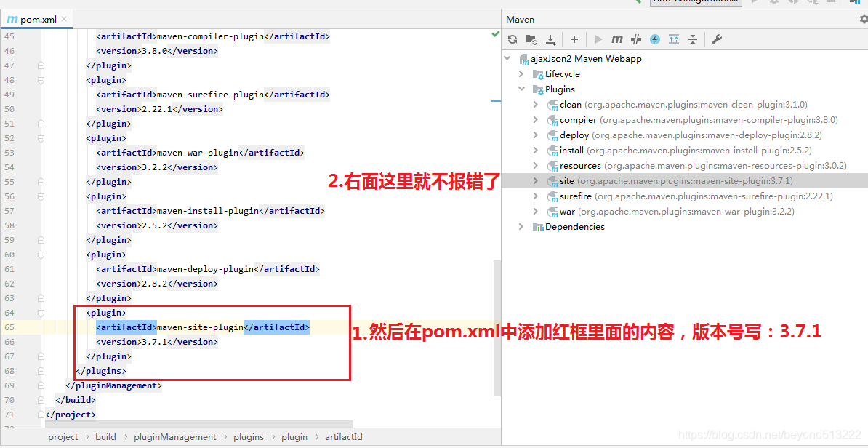
Task: Generate sources and update folders for all projects
Action: tap(532, 39)
